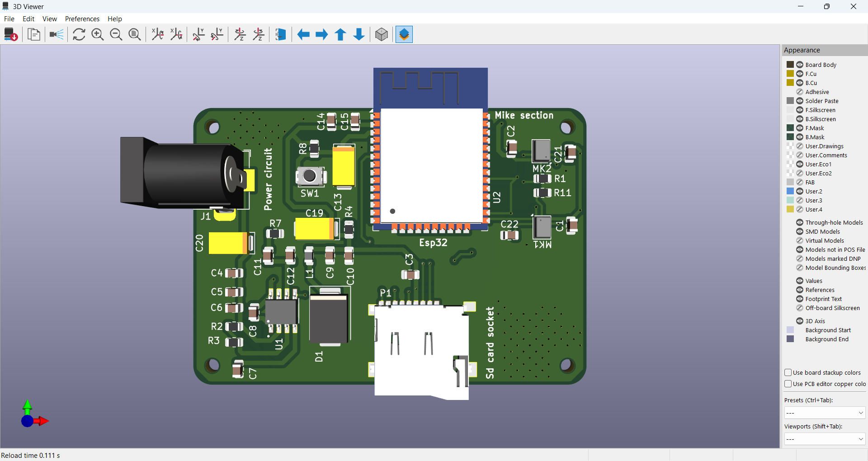The height and width of the screenshot is (461, 868).
Task: Enable Model Bounding Boxes
Action: (800, 268)
